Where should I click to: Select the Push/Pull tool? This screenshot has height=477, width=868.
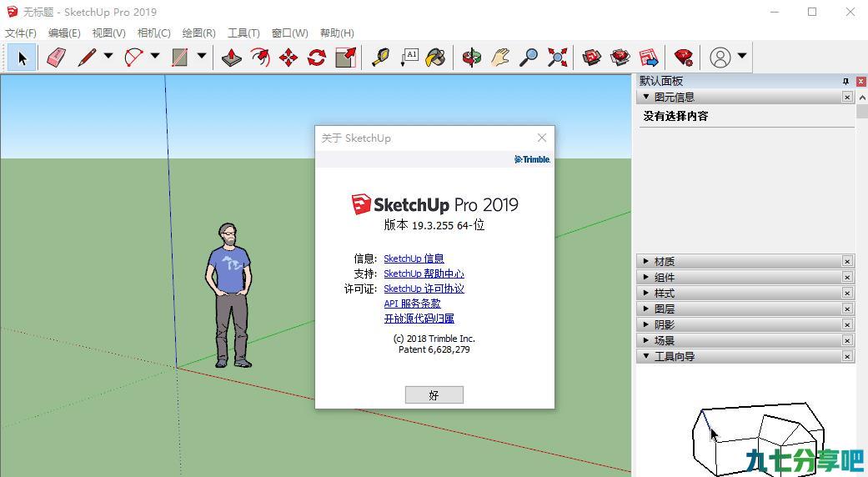[x=232, y=58]
